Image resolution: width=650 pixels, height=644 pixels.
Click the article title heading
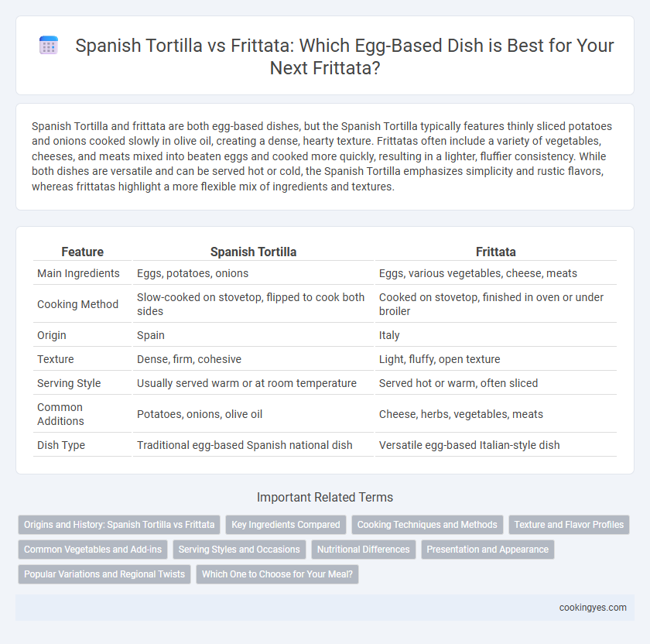coord(344,57)
